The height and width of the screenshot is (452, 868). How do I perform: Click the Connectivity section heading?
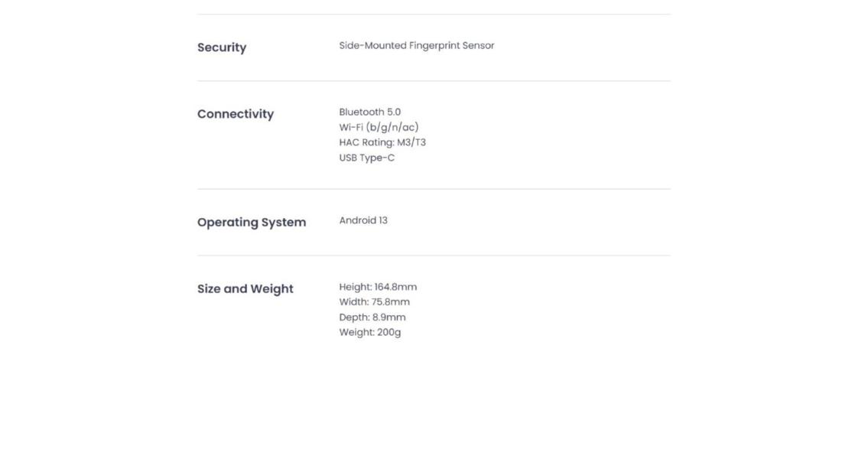click(236, 114)
